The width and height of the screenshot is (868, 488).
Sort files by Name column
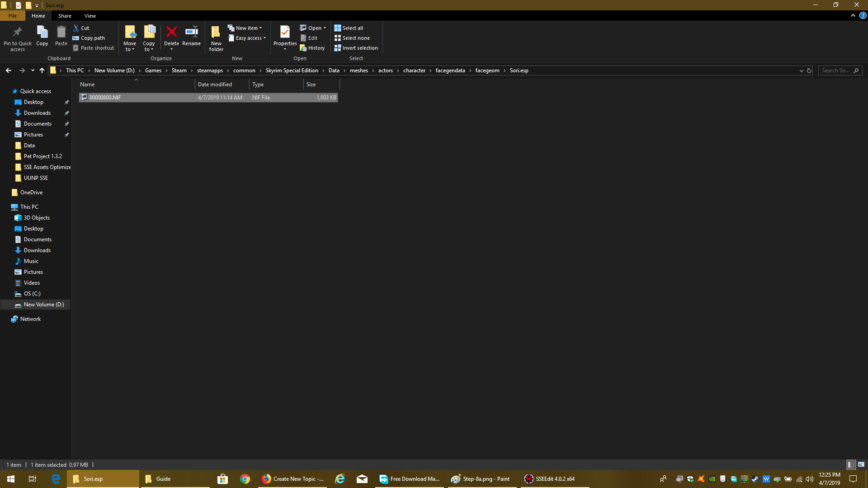137,84
